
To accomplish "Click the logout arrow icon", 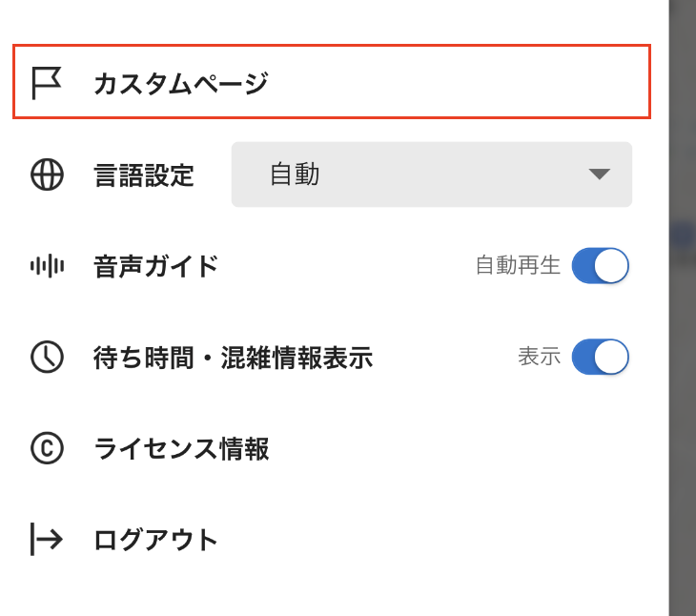I will coord(47,540).
